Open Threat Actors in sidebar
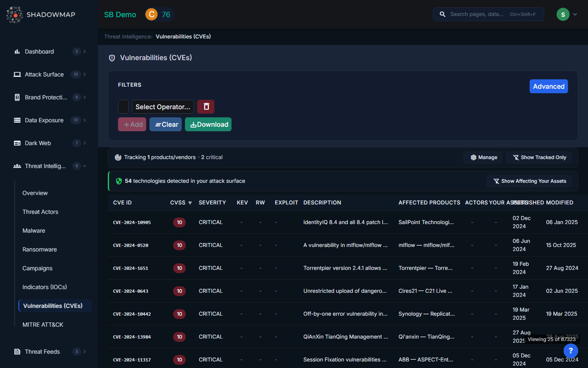 [x=40, y=212]
